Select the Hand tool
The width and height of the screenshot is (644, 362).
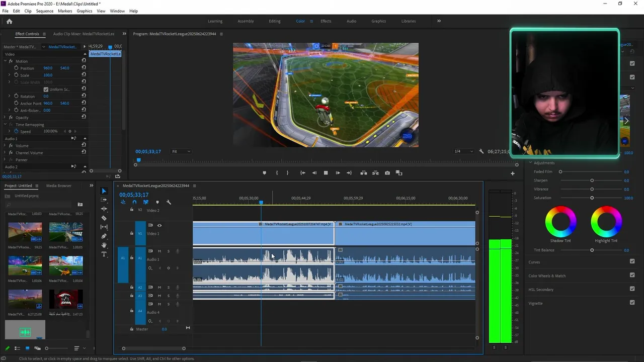[x=104, y=245]
